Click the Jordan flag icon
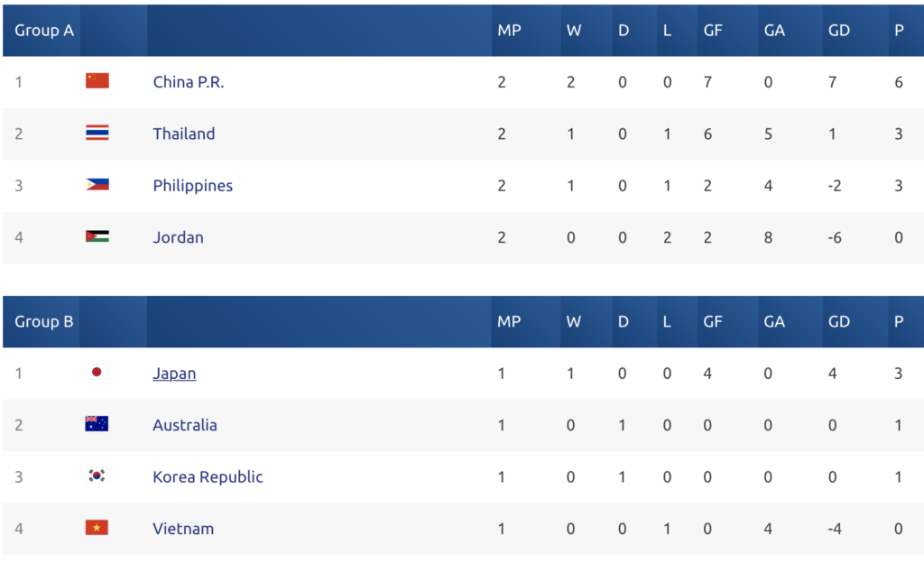 pos(97,236)
